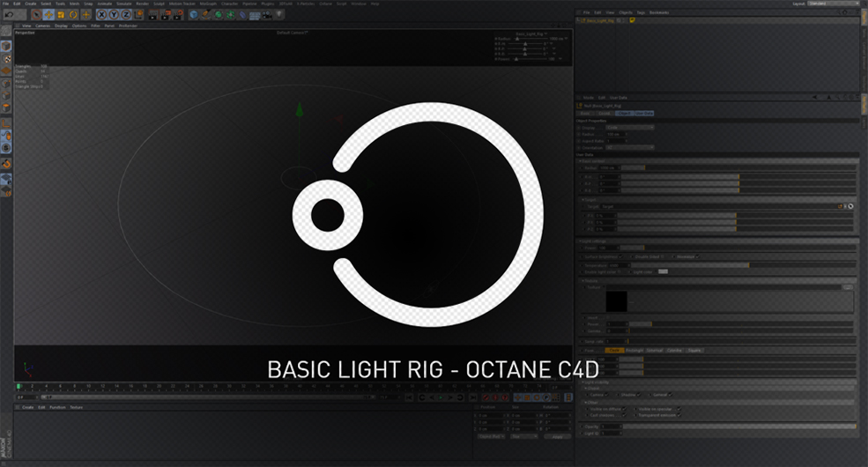Open the MoGraph menu

coord(208,4)
